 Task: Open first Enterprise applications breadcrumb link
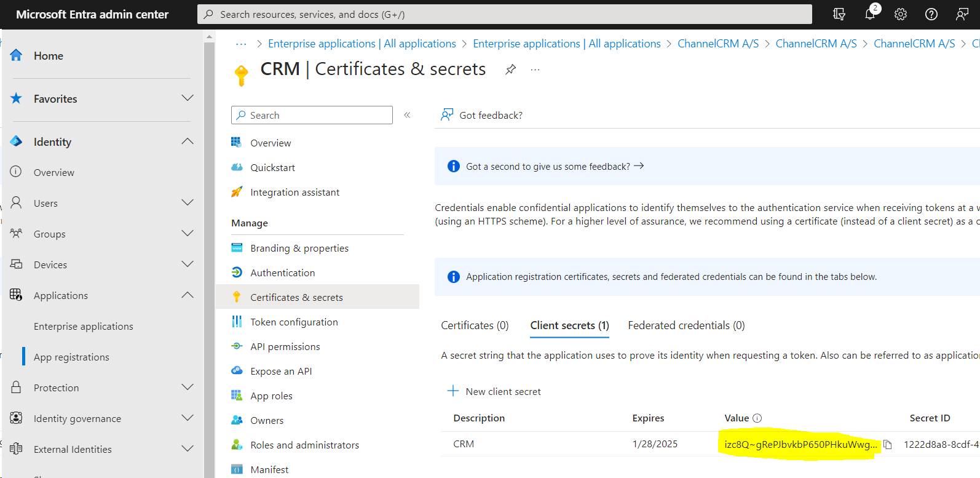[362, 44]
